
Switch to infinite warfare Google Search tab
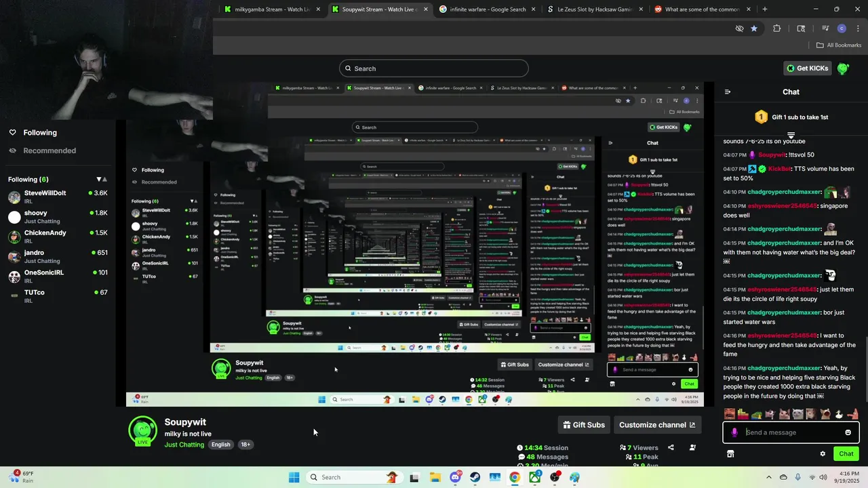(x=487, y=9)
